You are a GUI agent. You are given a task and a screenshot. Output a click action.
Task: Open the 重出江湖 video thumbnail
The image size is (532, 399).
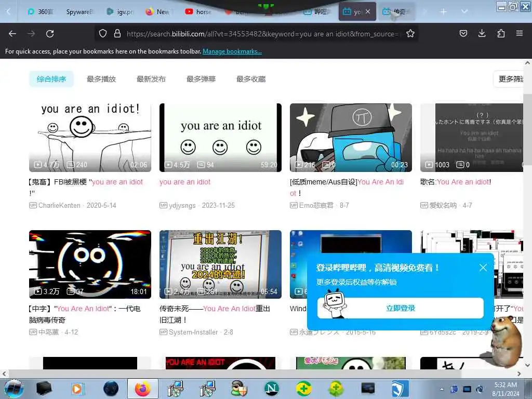220,264
